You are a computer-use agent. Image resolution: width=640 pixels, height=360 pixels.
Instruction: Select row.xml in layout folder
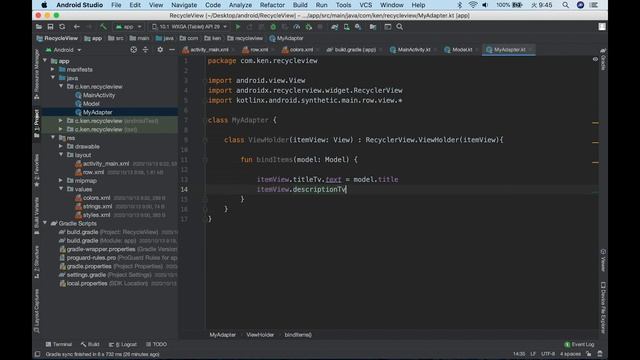(x=93, y=172)
